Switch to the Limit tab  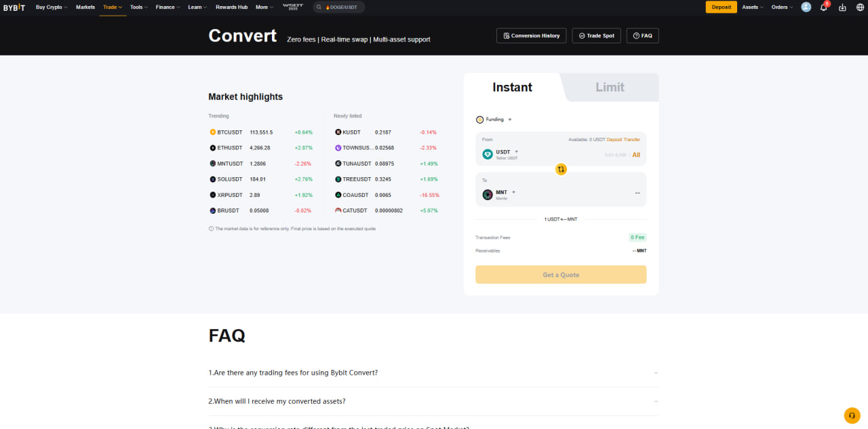point(610,87)
